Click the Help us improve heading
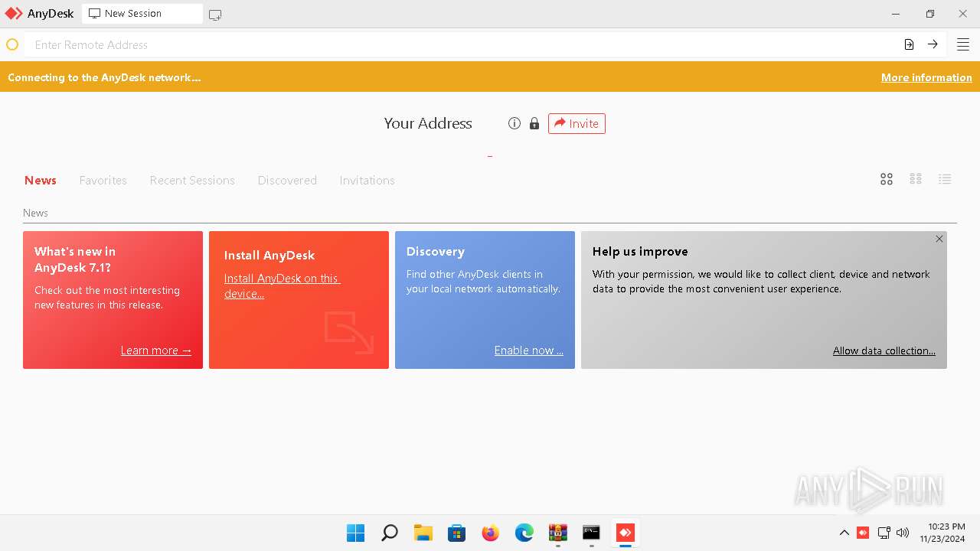The height and width of the screenshot is (551, 980). point(640,251)
